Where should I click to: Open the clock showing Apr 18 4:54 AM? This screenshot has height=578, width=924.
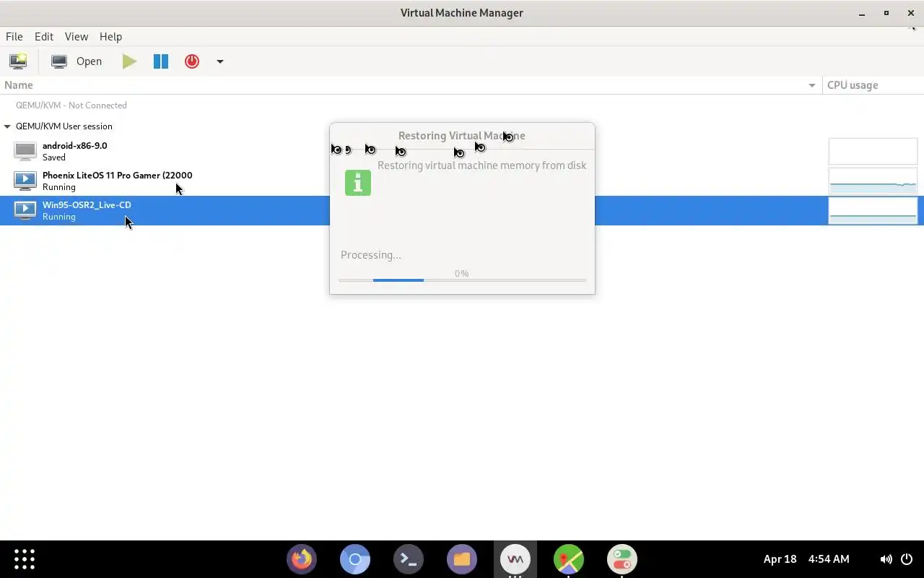tap(806, 559)
